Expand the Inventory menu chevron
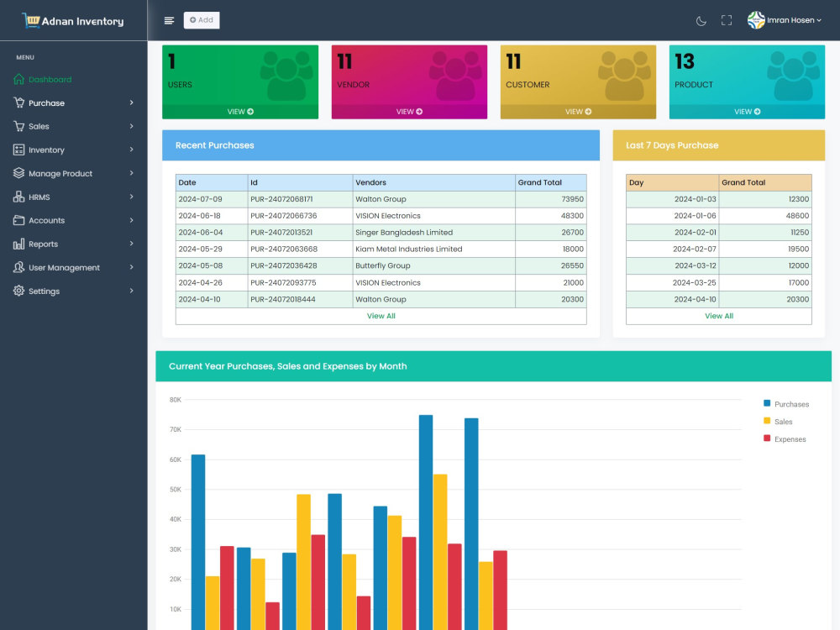 (x=131, y=150)
